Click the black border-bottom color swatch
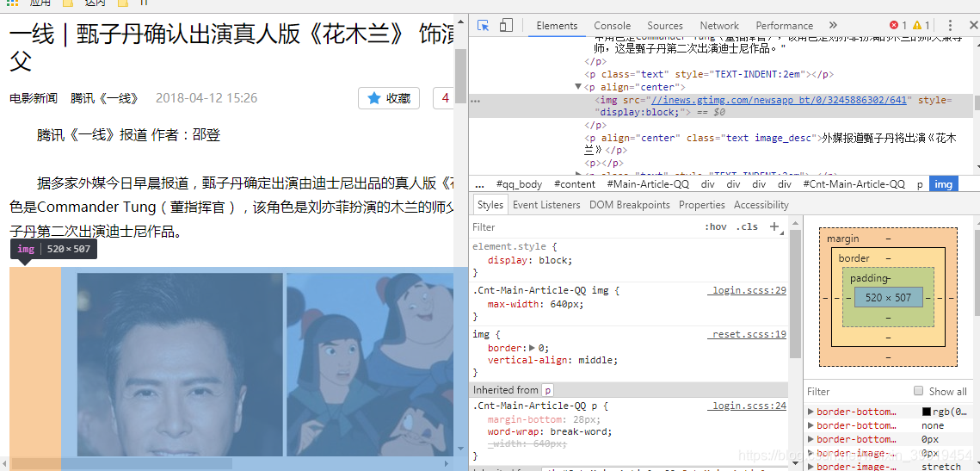Screen dimensions: 980x471 click(927, 412)
